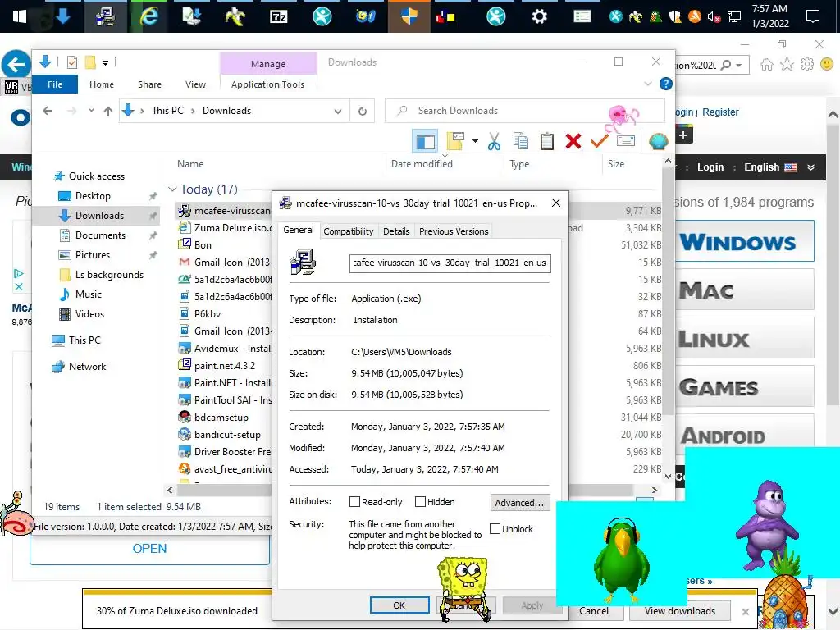840x630 pixels.
Task: Open the recent locations dropdown arrow
Action: point(91,111)
